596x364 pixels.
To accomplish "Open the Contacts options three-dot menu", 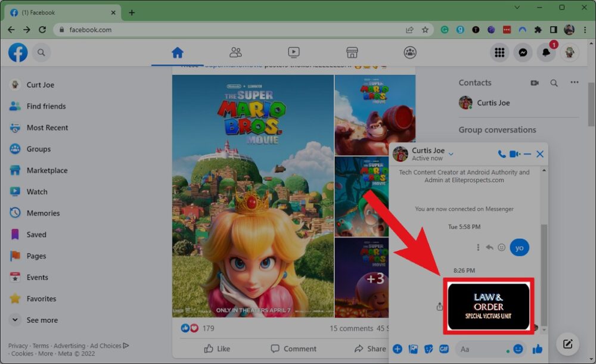I will pyautogui.click(x=574, y=82).
